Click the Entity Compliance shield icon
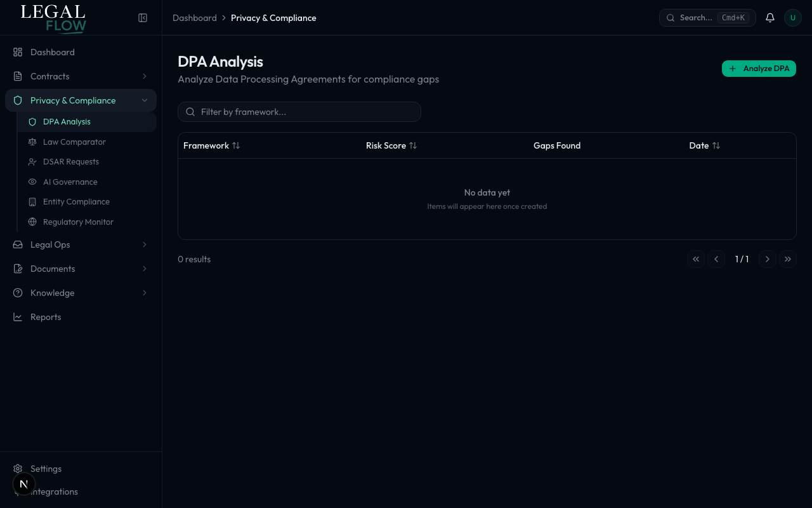 32,201
